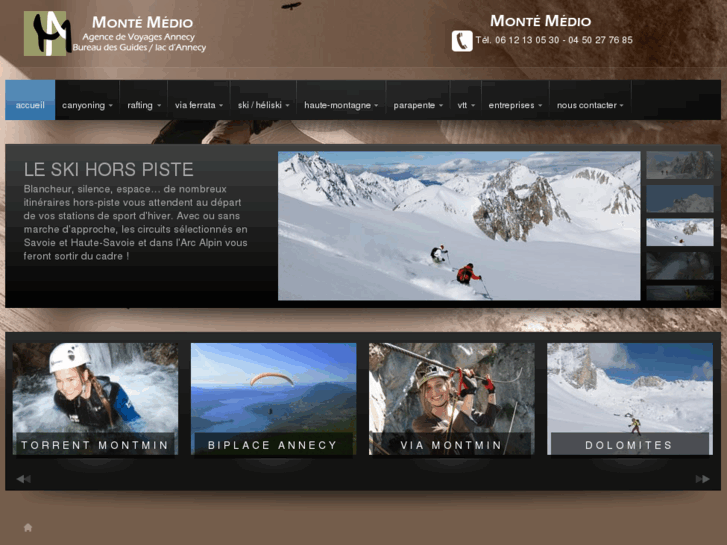The width and height of the screenshot is (727, 545).
Task: Open the Torrent Montmin canyoning card
Action: click(95, 400)
